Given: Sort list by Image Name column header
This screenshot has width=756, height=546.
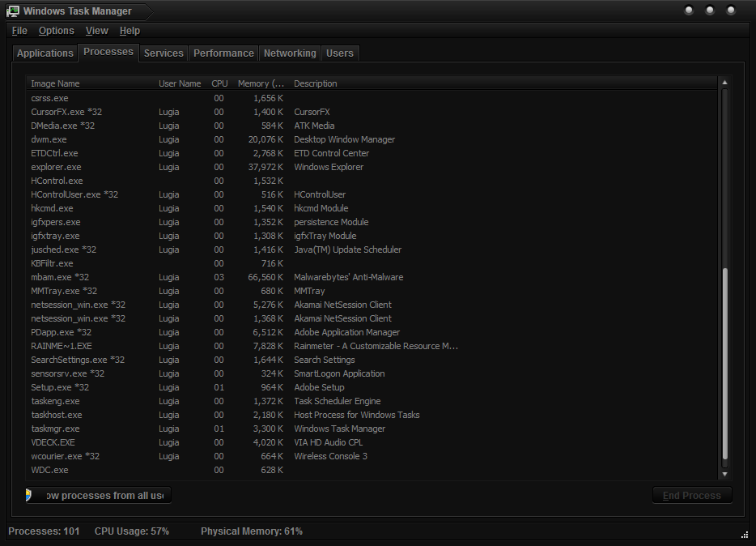Looking at the screenshot, I should pyautogui.click(x=55, y=83).
